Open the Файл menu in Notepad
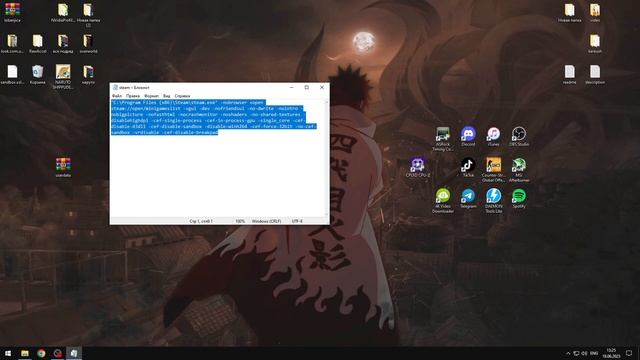The height and width of the screenshot is (360, 640). click(x=117, y=96)
